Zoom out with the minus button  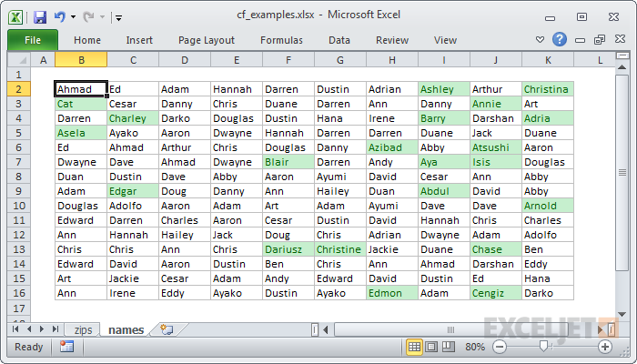click(500, 347)
